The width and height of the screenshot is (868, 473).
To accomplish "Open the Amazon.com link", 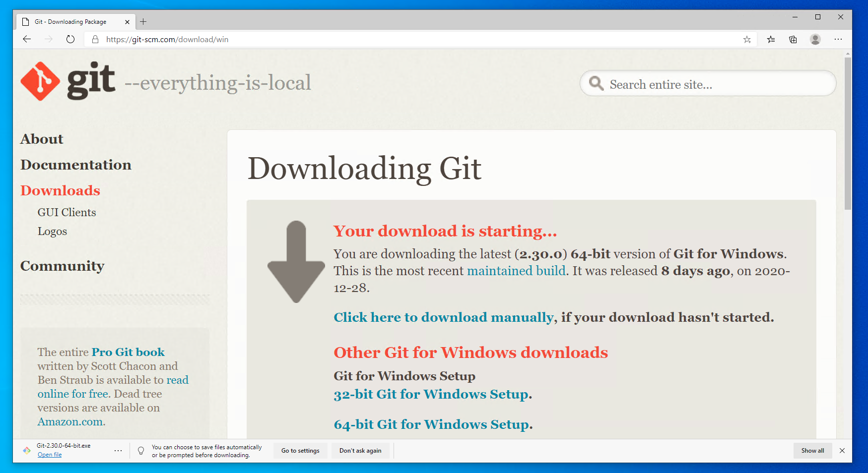I will click(x=70, y=422).
